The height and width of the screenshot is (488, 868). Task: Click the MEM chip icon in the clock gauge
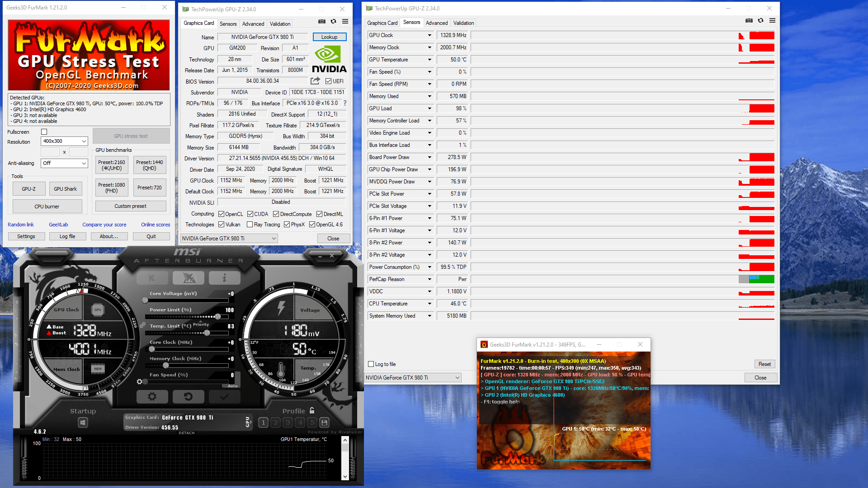coord(98,369)
